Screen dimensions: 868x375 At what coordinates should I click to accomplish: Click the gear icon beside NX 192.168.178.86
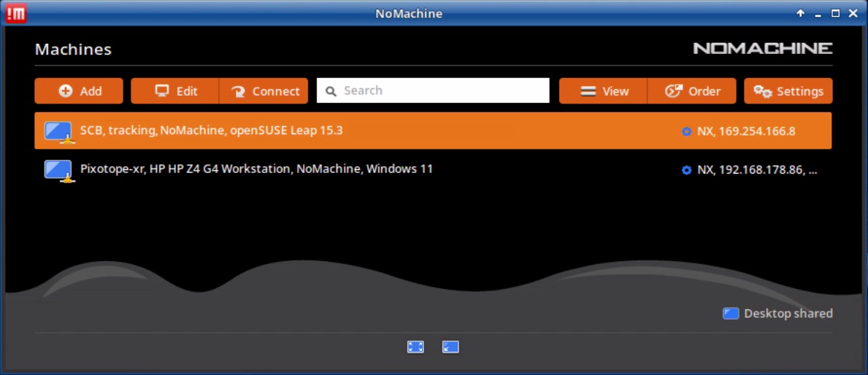[686, 170]
